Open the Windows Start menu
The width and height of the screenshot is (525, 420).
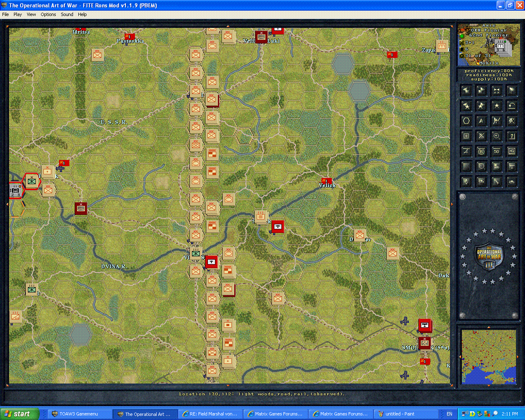pyautogui.click(x=20, y=414)
